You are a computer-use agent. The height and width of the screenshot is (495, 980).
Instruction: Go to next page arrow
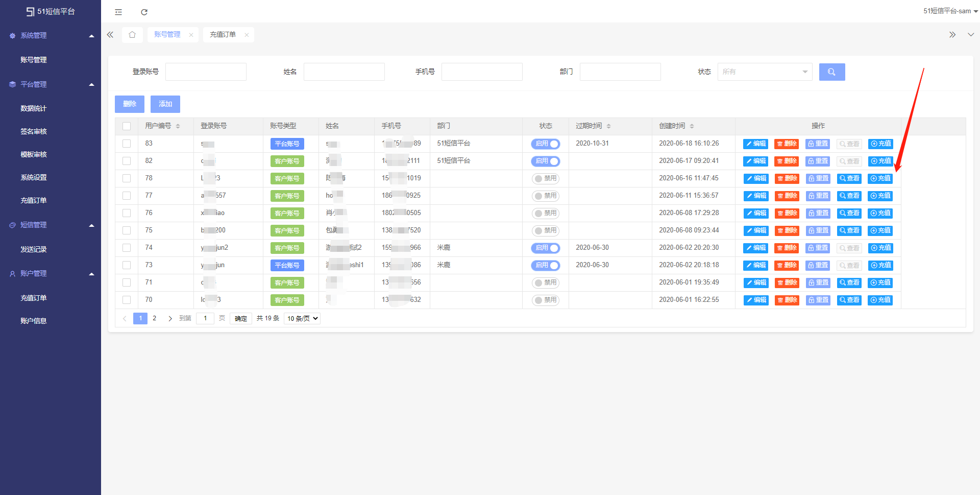coord(170,319)
